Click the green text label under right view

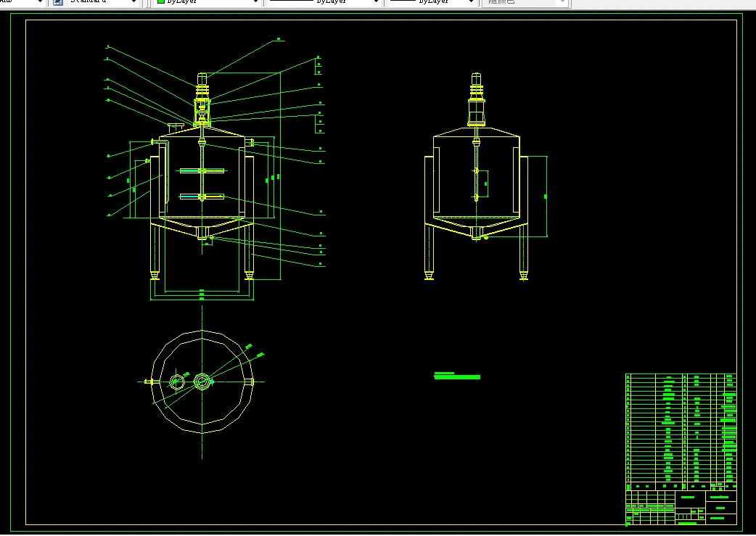point(457,376)
